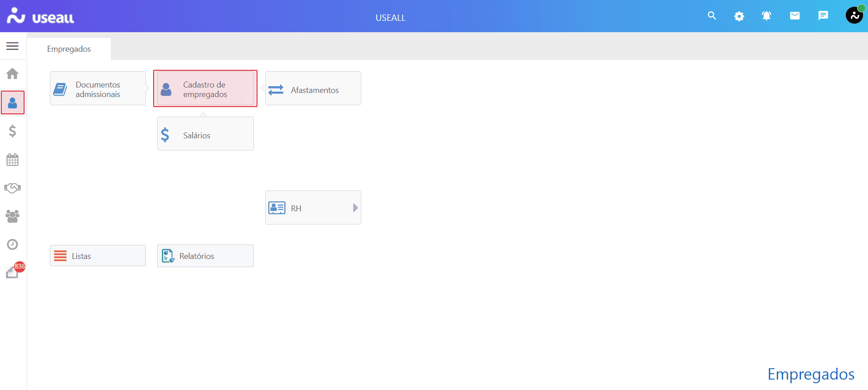Viewport: 868px width, 390px height.
Task: Open the search magnifier in header
Action: (x=712, y=16)
